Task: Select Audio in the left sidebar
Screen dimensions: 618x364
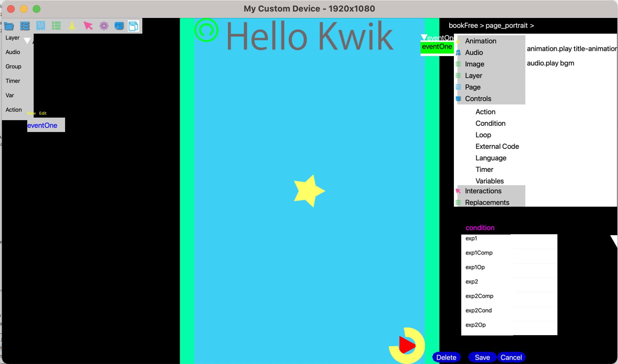Action: (13, 52)
